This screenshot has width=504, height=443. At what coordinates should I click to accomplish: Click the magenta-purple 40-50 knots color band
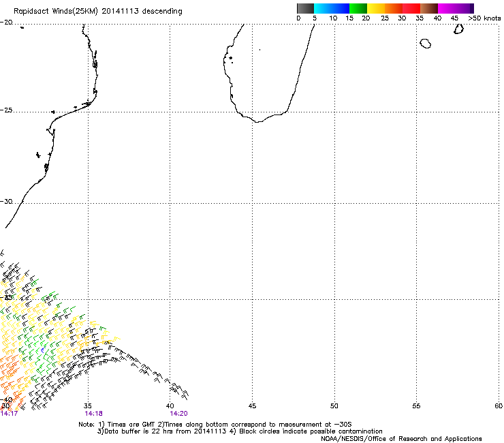[x=456, y=8]
